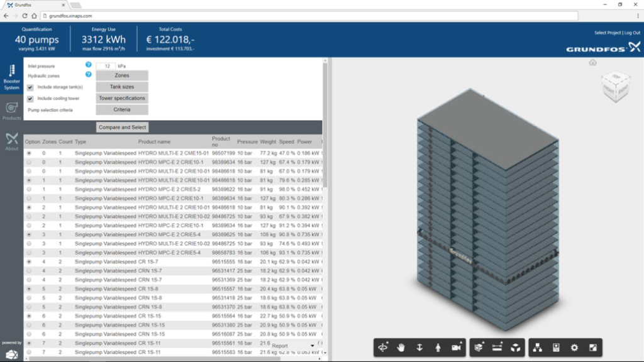Click the 0.735 kW cell in HYDRO MPC-E 2 CRIE5-4 row 98389625
Screen dimensions: 644x362
tap(308, 234)
